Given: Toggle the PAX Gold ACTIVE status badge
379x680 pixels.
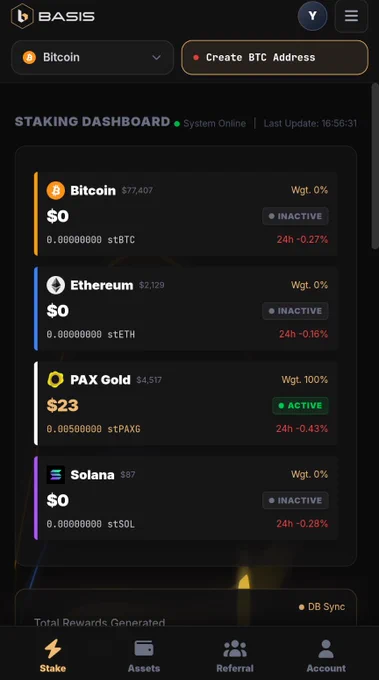Looking at the screenshot, I should point(300,405).
